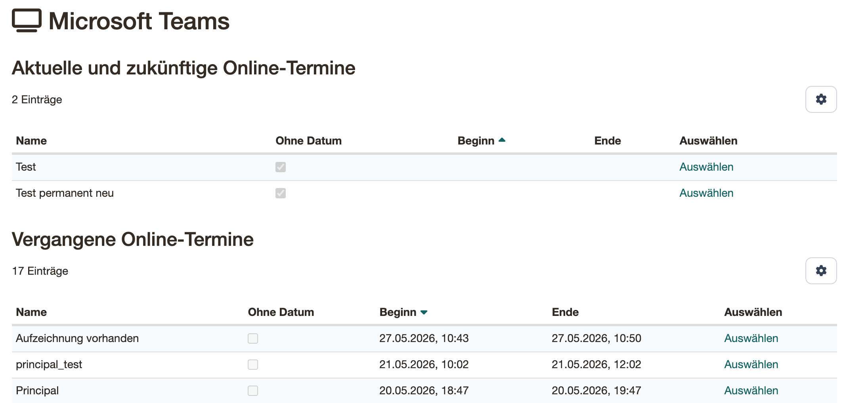
Task: Click the name cell 'Aufzeichnung vorhanden'
Action: pos(77,338)
